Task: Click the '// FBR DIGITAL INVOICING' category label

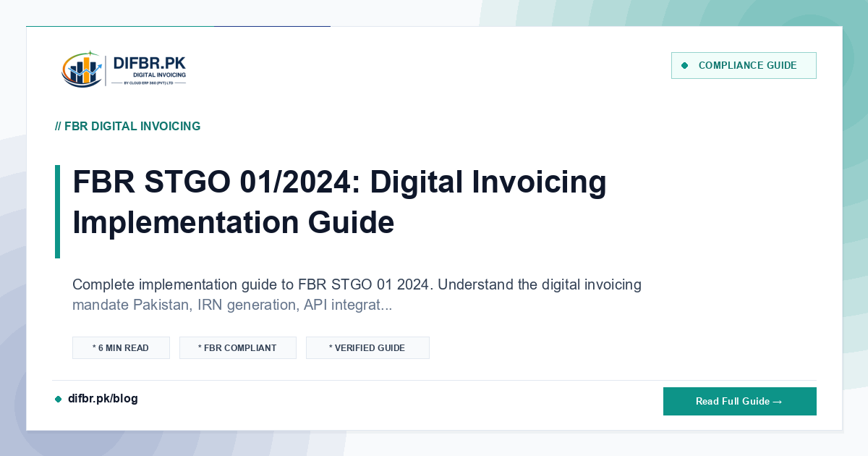Action: (128, 126)
